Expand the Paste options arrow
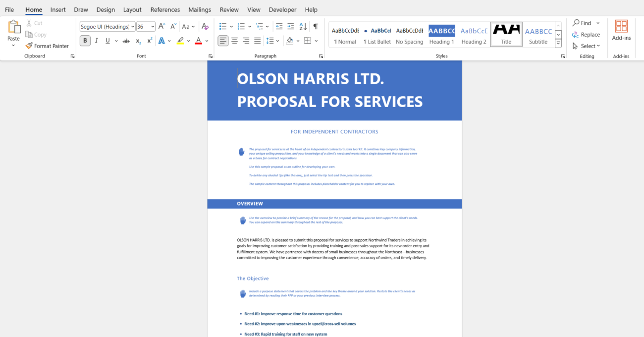The width and height of the screenshot is (644, 337). pos(14,46)
